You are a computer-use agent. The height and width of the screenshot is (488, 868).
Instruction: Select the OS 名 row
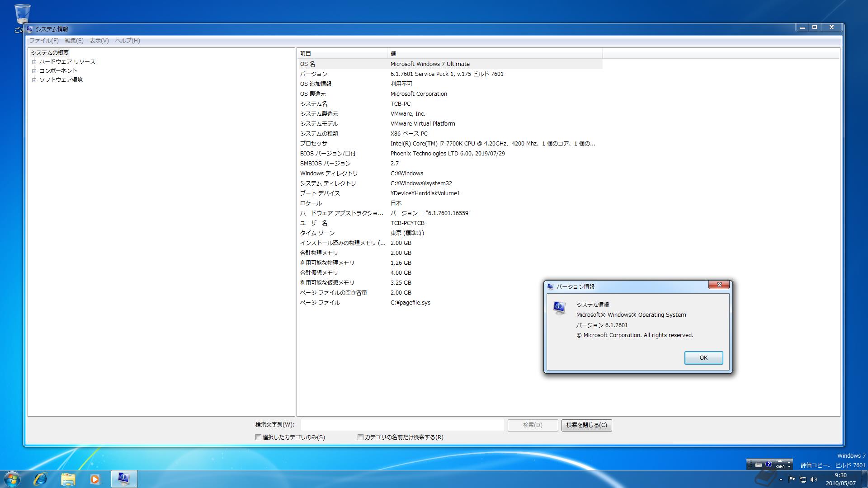click(x=450, y=64)
